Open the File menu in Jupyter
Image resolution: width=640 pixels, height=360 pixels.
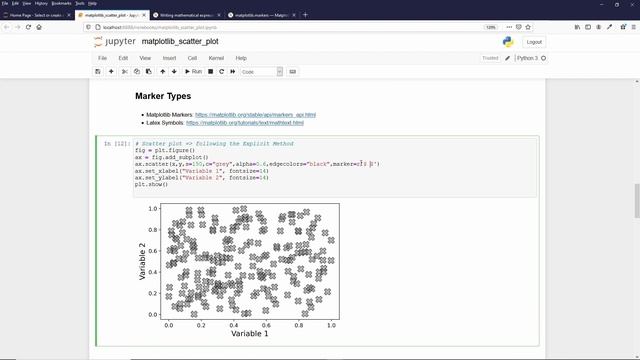tap(102, 58)
